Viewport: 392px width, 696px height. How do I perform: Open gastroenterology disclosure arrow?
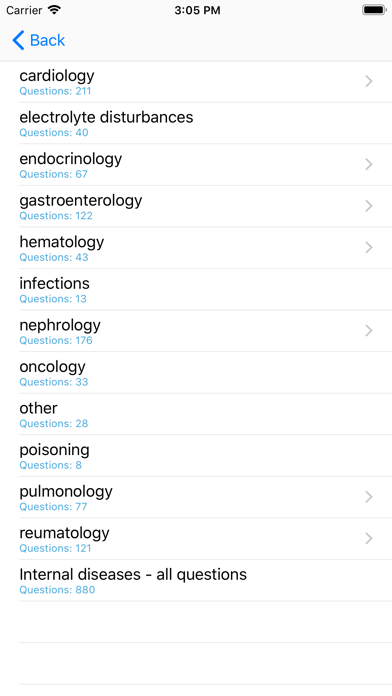coord(368,206)
